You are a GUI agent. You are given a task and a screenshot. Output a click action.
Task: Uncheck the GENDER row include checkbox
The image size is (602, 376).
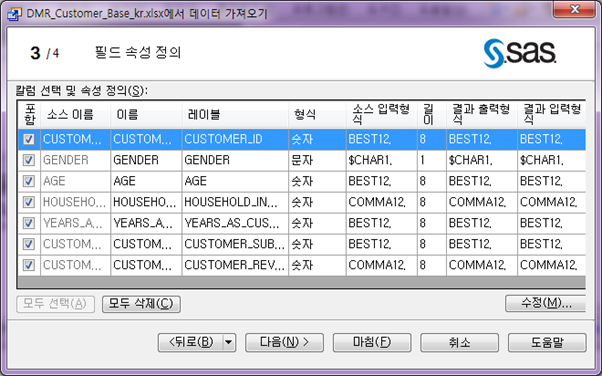pyautogui.click(x=29, y=160)
